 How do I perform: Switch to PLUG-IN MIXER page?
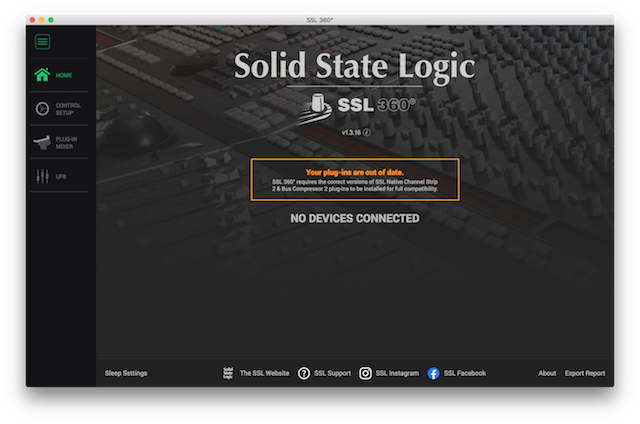pos(66,143)
